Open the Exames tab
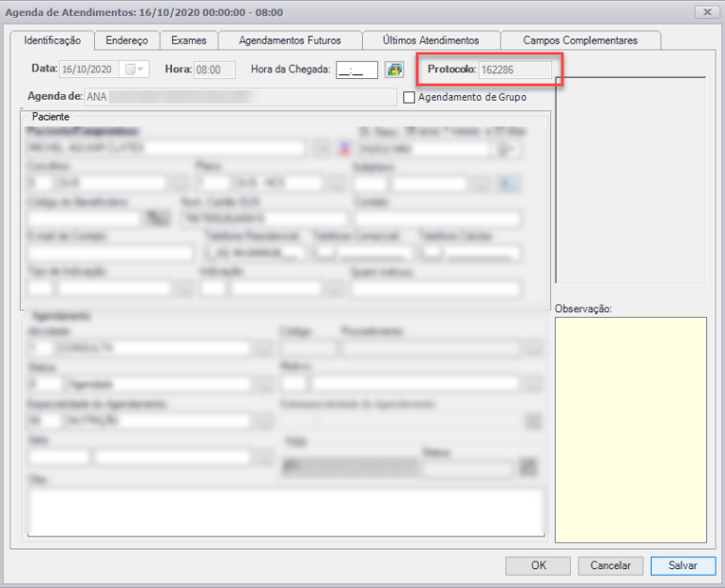Image resolution: width=725 pixels, height=588 pixels. click(x=189, y=40)
